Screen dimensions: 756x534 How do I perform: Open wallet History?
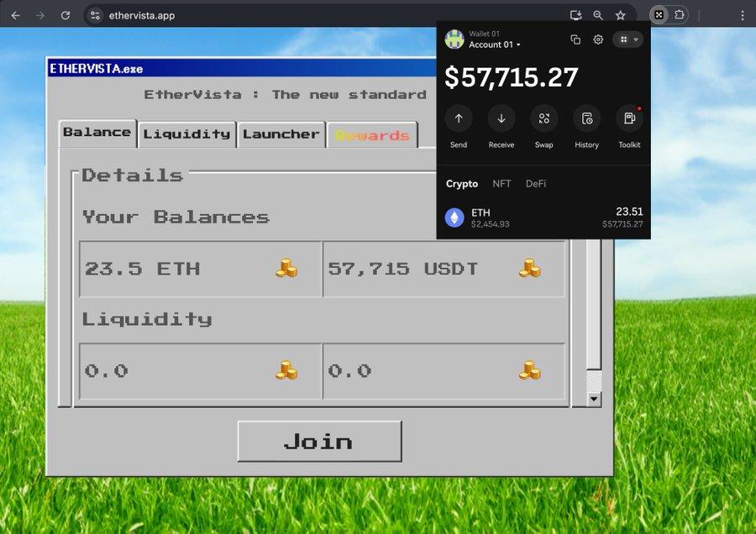click(x=587, y=118)
